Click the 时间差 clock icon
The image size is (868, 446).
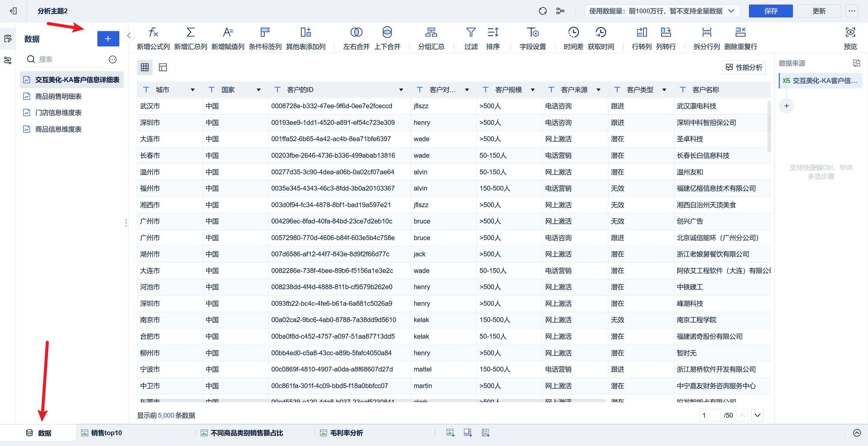click(x=573, y=32)
